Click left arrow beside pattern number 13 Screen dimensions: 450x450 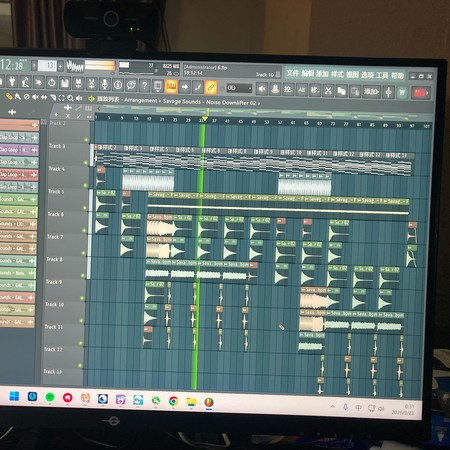(x=34, y=65)
